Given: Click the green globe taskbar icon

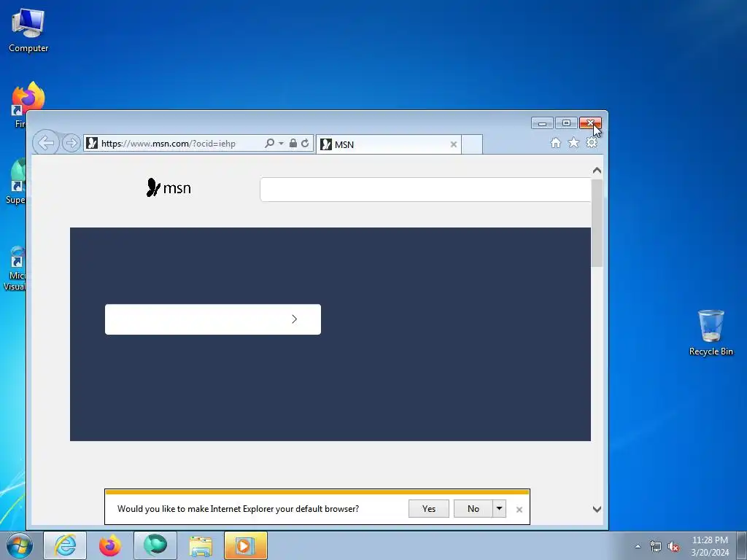Looking at the screenshot, I should coord(155,545).
